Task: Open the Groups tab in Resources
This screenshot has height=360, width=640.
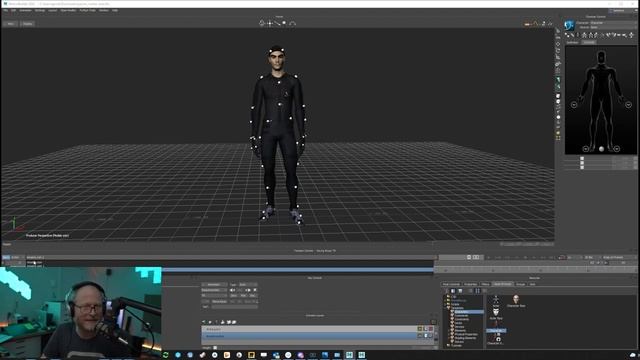Action: (520, 284)
